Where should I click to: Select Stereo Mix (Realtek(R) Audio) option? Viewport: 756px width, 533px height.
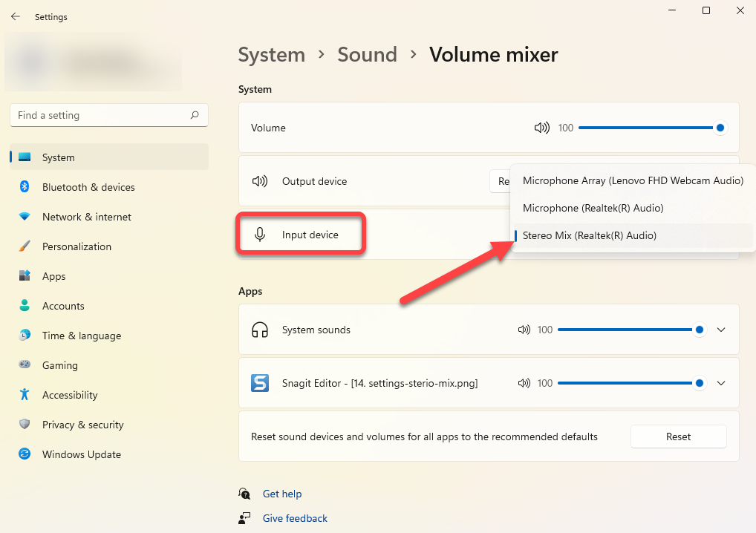coord(590,235)
